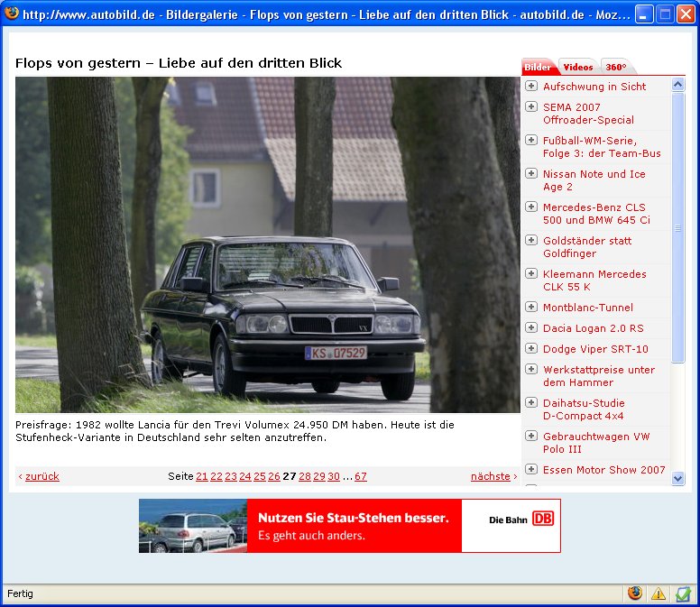This screenshot has height=607, width=700.
Task: Jump to last gallery page 67
Action: click(361, 476)
